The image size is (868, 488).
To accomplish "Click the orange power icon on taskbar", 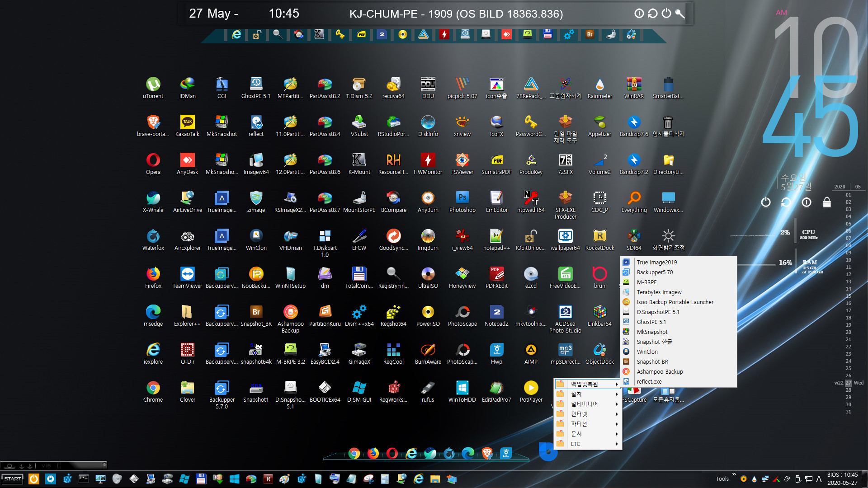I will 34,479.
